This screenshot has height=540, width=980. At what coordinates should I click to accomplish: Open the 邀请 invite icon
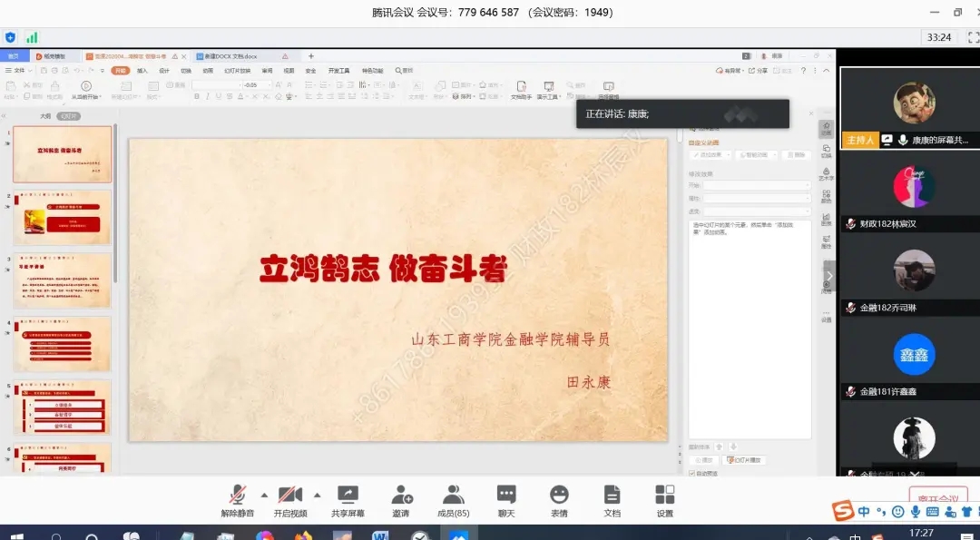pos(401,495)
